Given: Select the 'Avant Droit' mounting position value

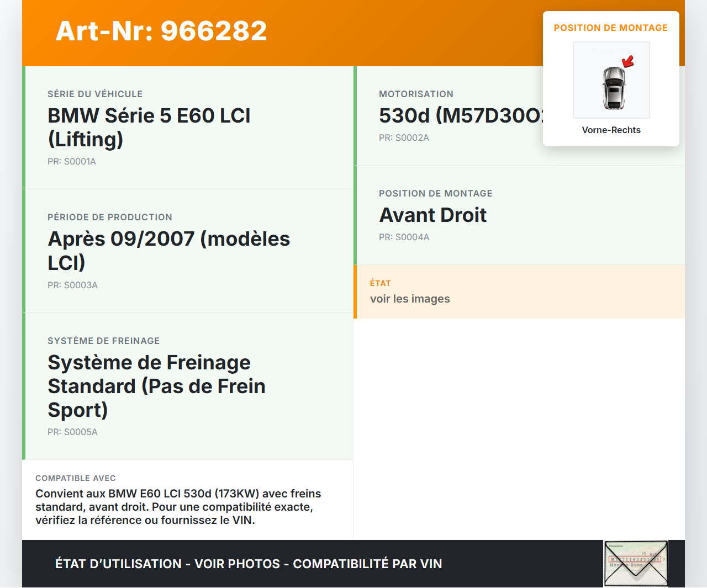Looking at the screenshot, I should tap(432, 215).
